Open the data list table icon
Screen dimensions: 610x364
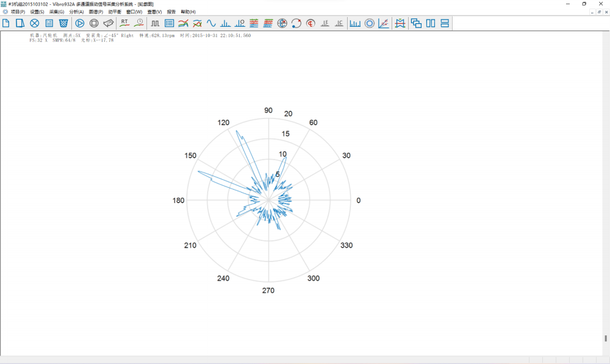click(x=169, y=23)
